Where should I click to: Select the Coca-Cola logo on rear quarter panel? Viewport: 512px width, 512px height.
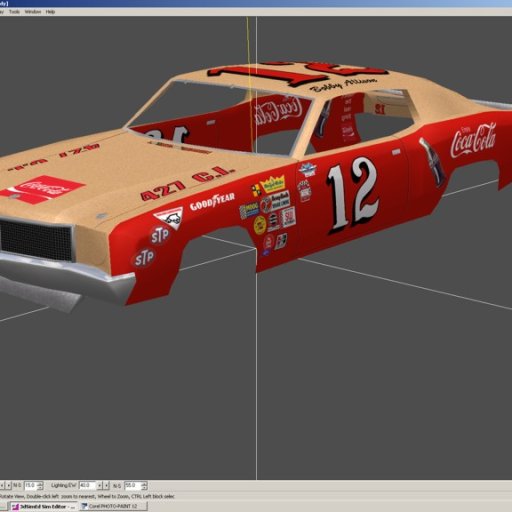click(x=473, y=141)
